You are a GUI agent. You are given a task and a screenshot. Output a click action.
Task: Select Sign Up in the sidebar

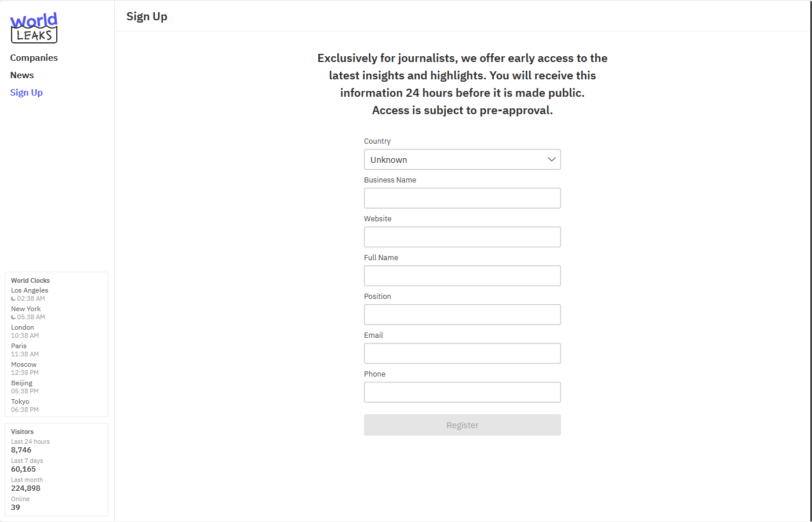26,93
